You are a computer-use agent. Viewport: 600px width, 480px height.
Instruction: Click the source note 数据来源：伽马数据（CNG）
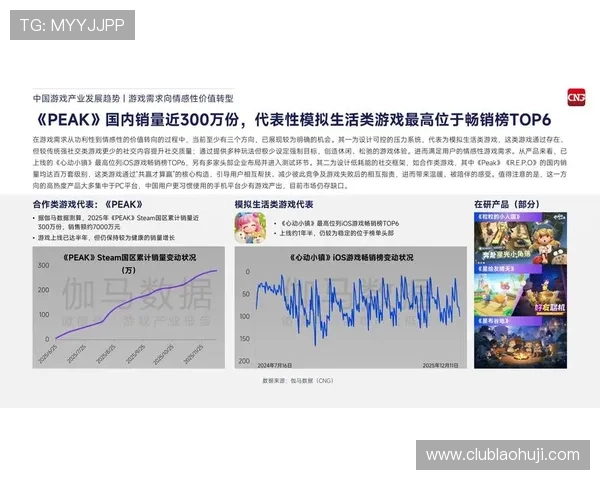(298, 380)
